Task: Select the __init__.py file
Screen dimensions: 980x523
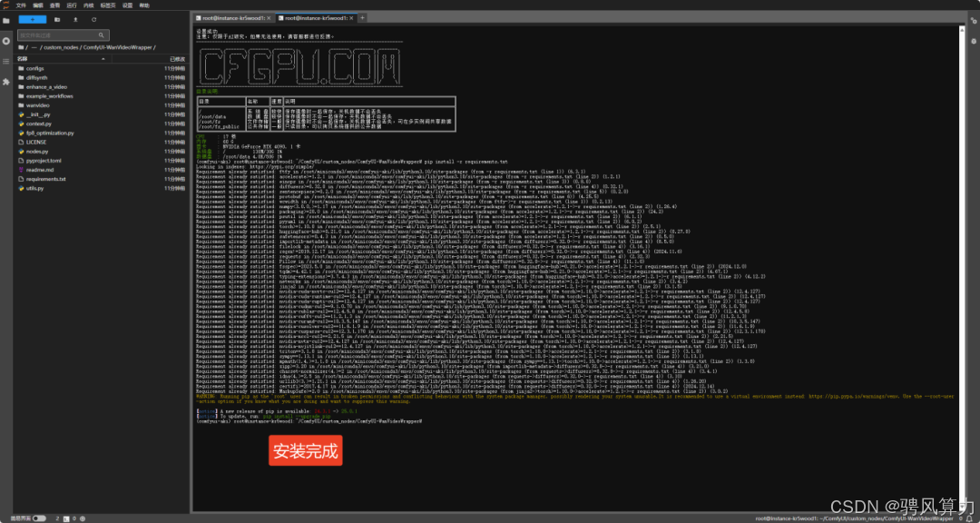Action: coord(102,114)
